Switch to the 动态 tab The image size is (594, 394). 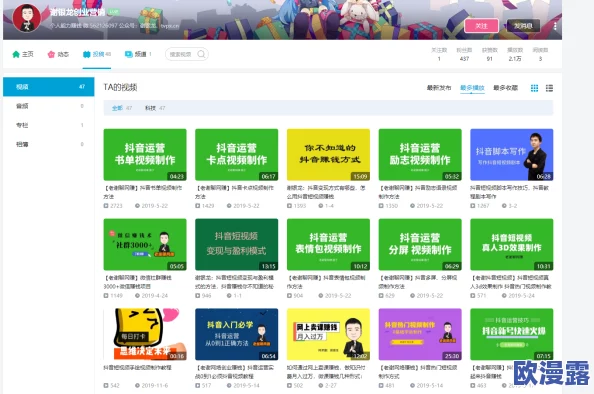(58, 54)
